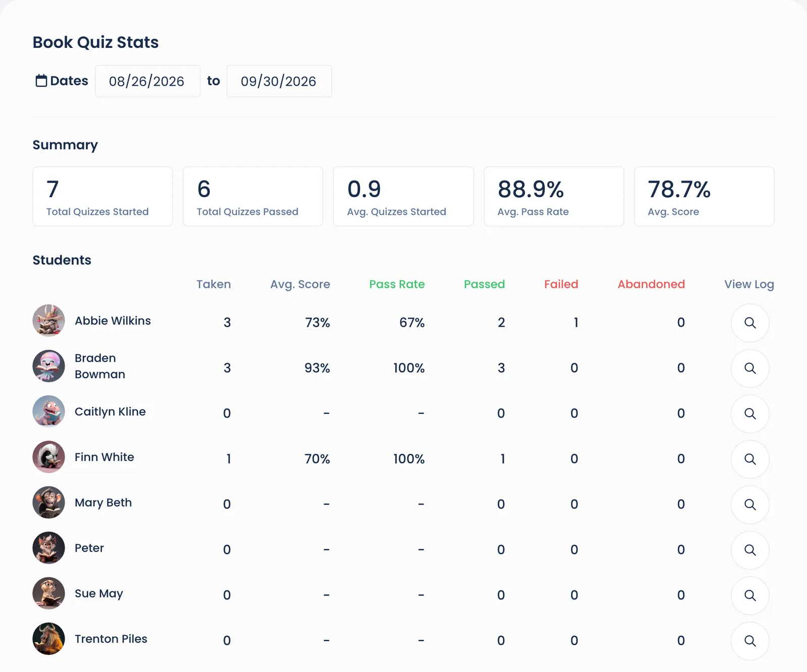The width and height of the screenshot is (807, 672).
Task: Open the view log for Mary Beth
Action: (750, 504)
